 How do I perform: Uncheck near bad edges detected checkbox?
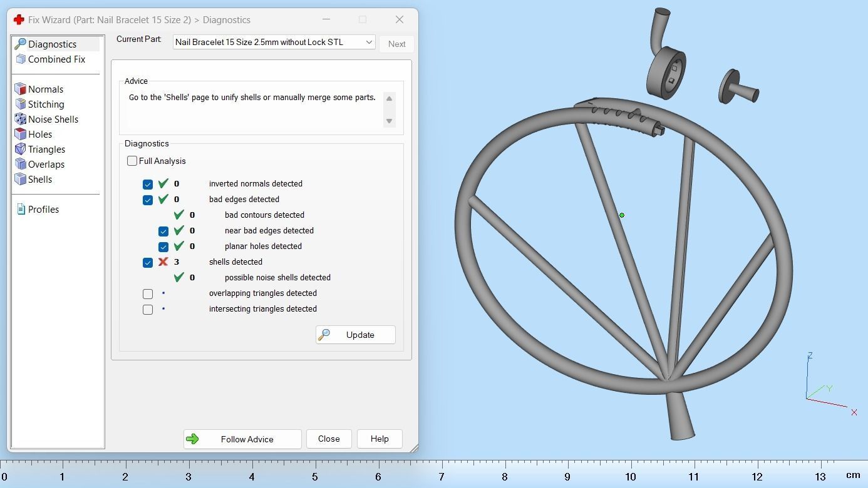click(x=163, y=231)
